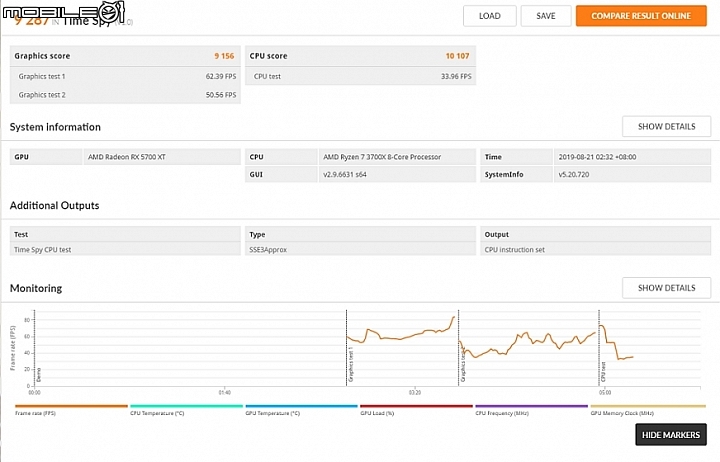Show details for System information
Screen dimensions: 720x462
(x=666, y=126)
